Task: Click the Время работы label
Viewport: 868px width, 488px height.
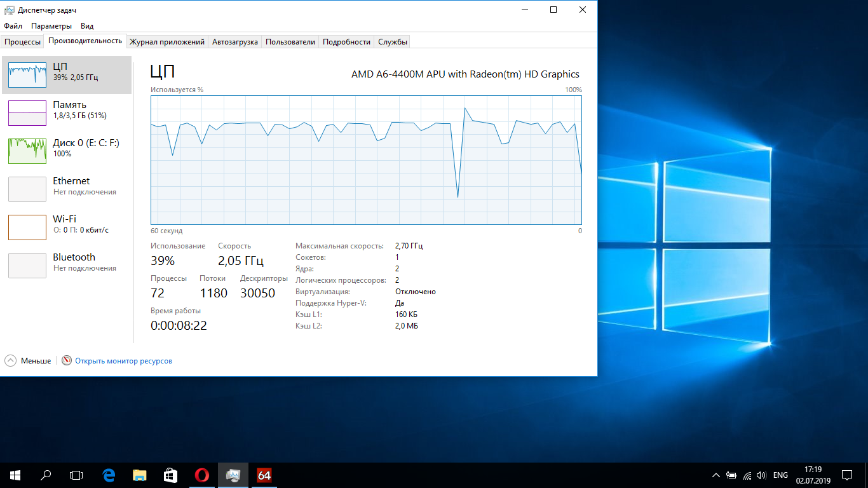Action: (175, 311)
